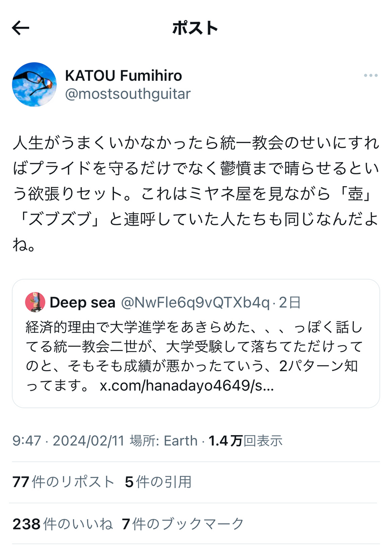View the 77件のリポスト list
This screenshot has height=545, width=392.
click(63, 482)
